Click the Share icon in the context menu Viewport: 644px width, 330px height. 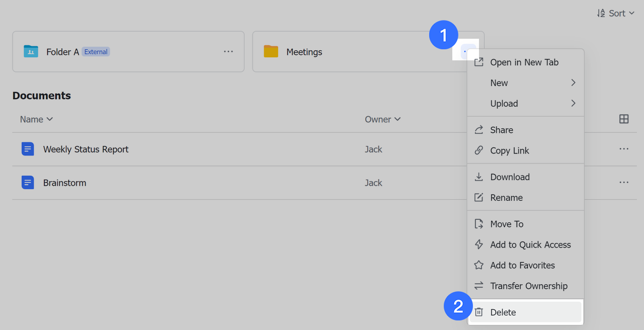(479, 130)
